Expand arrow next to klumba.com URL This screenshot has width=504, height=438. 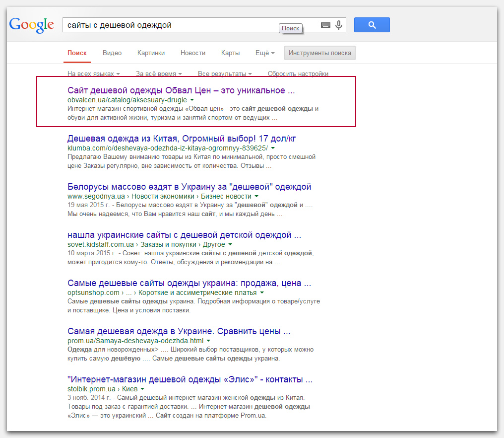pyautogui.click(x=273, y=148)
